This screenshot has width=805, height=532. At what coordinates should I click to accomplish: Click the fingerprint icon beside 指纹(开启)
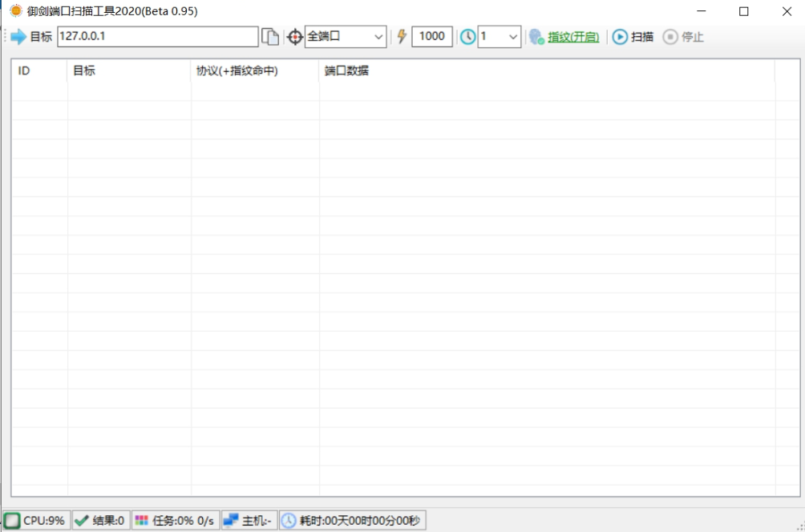pyautogui.click(x=536, y=37)
